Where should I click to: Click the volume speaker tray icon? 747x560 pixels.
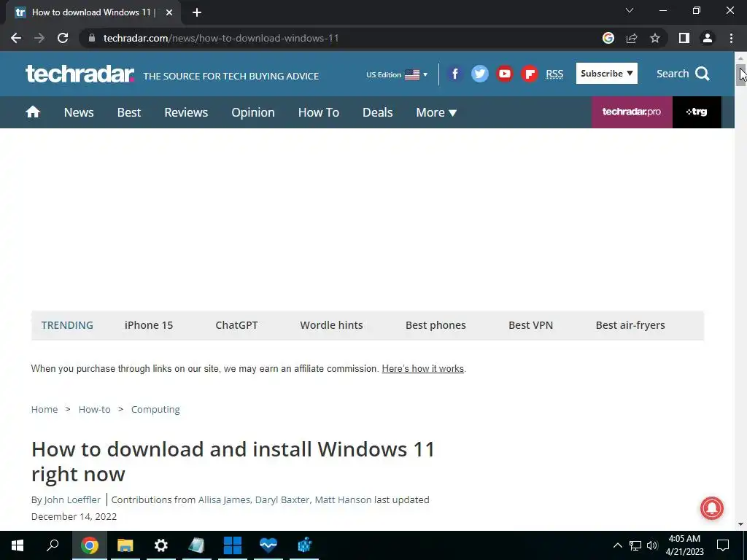pyautogui.click(x=652, y=545)
